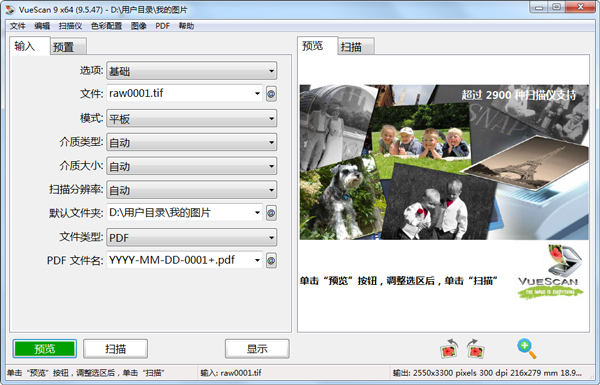
Task: Open the 色彩配置 menu
Action: pyautogui.click(x=106, y=26)
